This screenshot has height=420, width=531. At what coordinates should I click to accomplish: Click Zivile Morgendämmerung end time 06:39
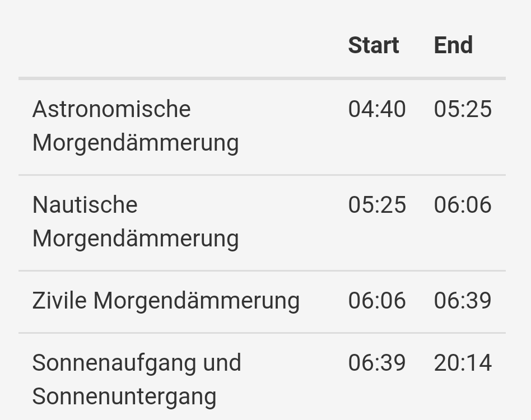point(463,301)
